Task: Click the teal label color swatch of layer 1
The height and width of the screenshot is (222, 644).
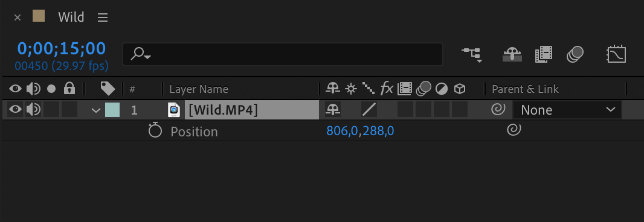Action: click(112, 110)
